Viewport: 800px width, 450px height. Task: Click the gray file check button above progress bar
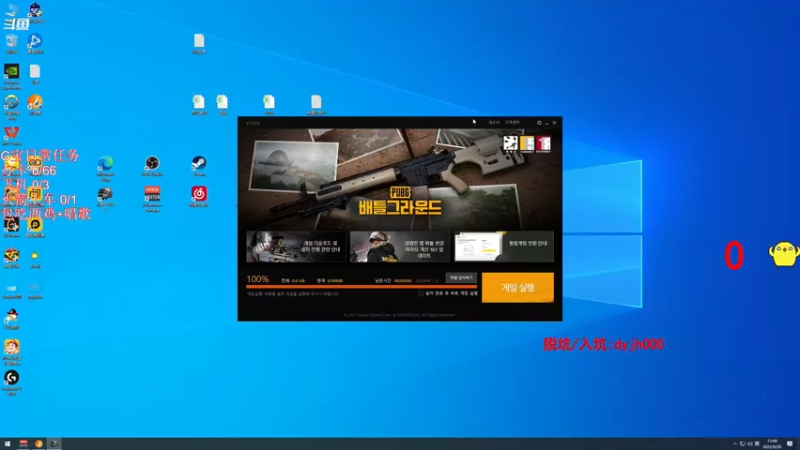click(461, 278)
